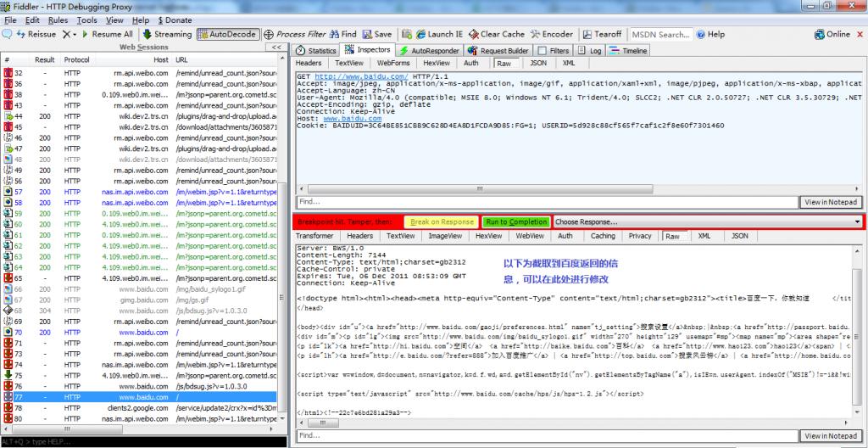Select the Privacy response tab
This screenshot has height=448, width=868.
tap(640, 236)
